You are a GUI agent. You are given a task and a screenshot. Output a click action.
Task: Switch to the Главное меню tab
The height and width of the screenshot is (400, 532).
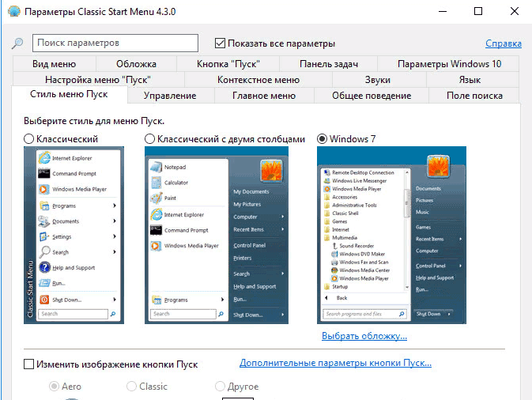264,96
